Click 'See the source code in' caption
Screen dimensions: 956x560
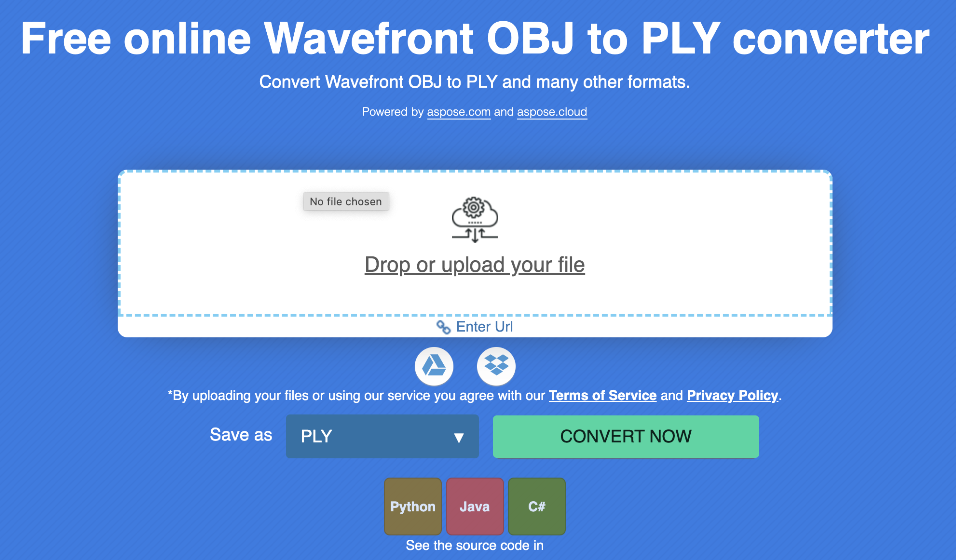point(475,546)
